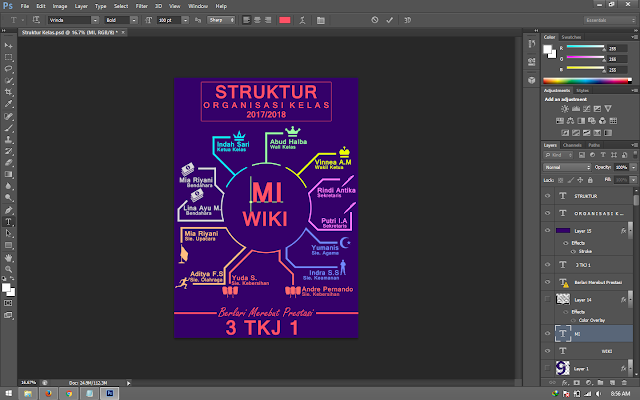The image size is (640, 400).
Task: Select the WIKI text layer
Action: point(600,351)
